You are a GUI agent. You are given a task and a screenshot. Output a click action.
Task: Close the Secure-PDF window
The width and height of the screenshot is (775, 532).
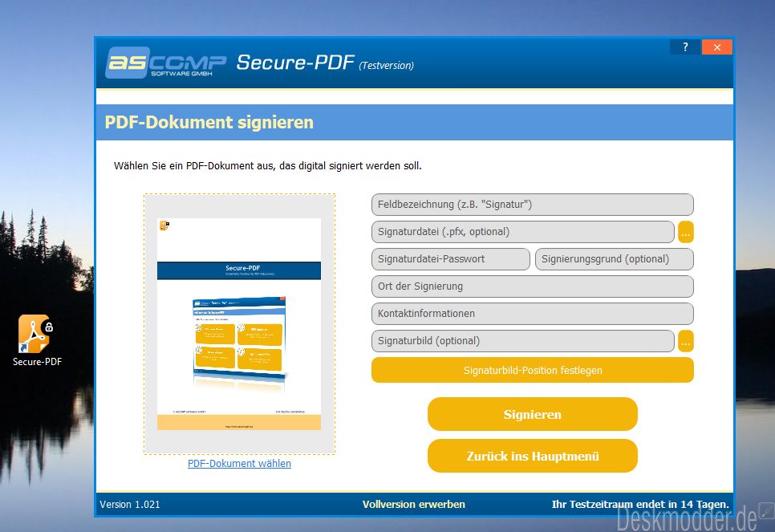pos(716,47)
